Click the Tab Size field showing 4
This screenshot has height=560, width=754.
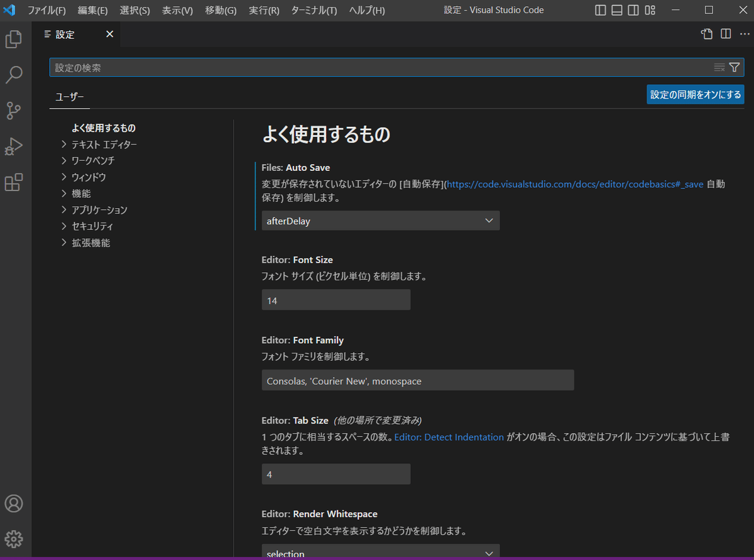click(x=336, y=474)
